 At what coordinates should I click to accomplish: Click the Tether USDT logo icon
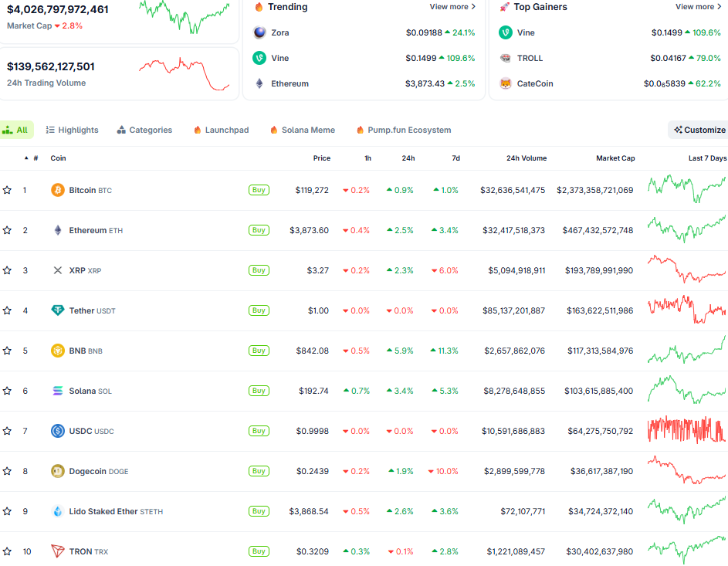(58, 310)
